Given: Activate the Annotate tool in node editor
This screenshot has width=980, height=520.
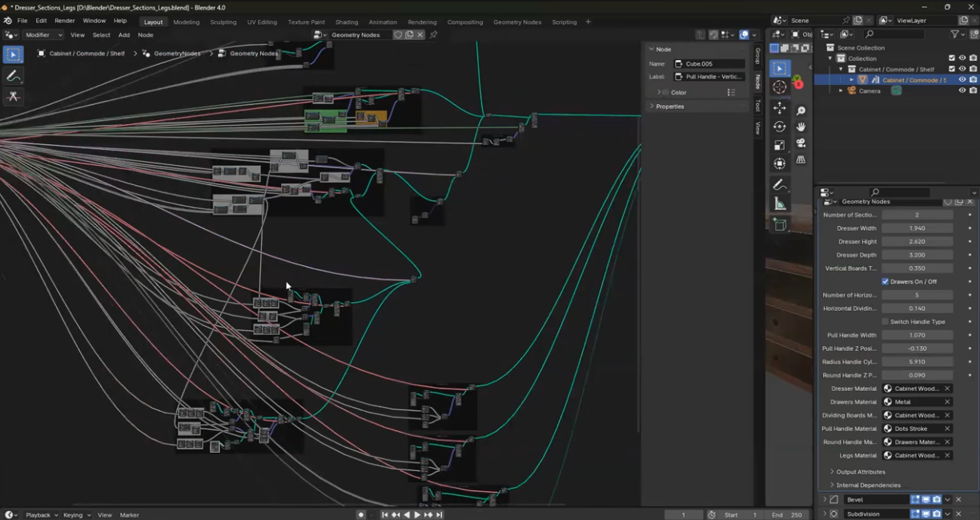Looking at the screenshot, I should point(13,76).
